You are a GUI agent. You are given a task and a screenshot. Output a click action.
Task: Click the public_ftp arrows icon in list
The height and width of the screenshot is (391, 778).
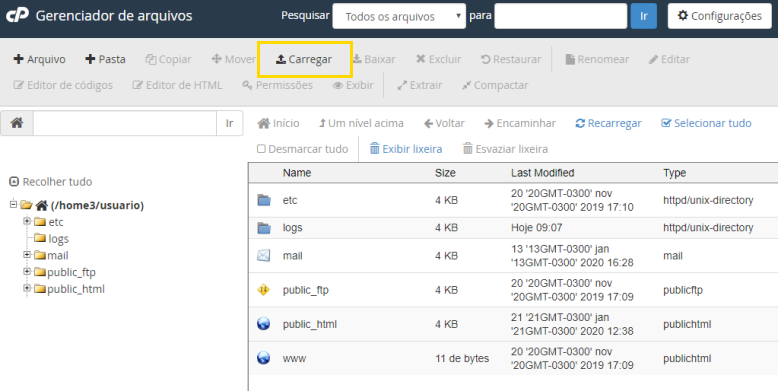263,290
